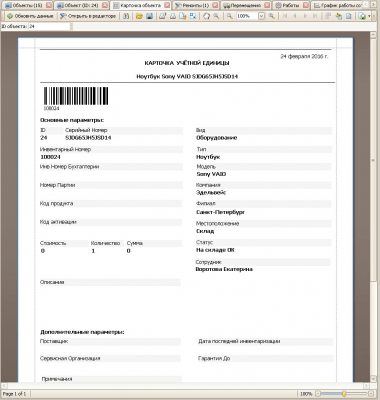The image size is (380, 400).
Task: Click the zoom slider handle in status bar
Action: point(344,394)
